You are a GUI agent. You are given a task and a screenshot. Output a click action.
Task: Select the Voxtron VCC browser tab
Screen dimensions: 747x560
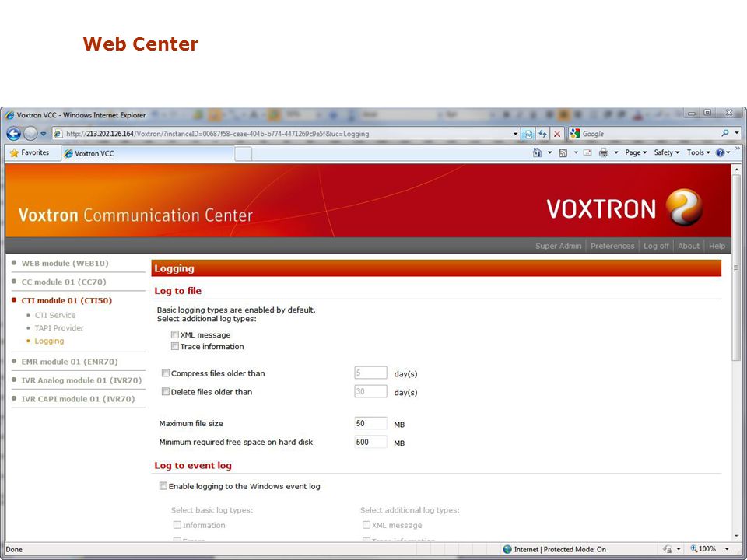[148, 153]
